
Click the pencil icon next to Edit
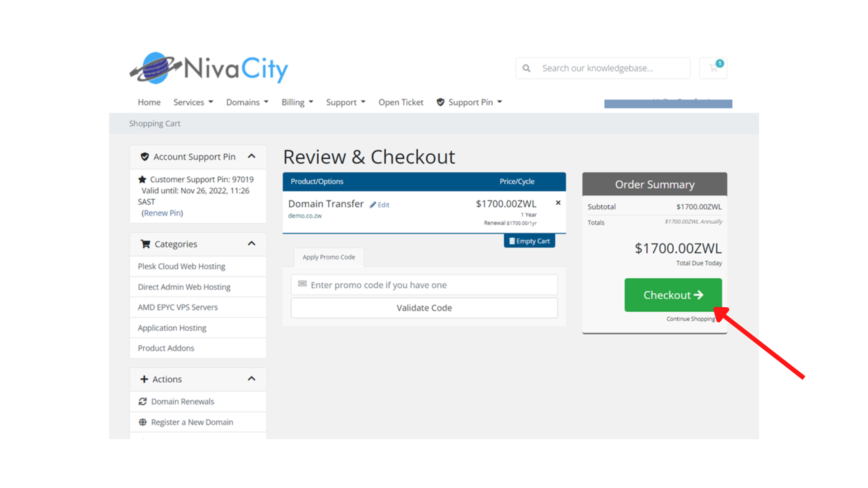pos(373,205)
